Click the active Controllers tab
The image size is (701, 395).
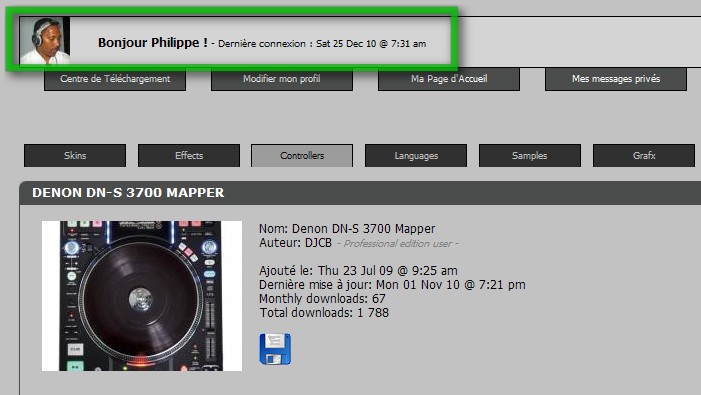point(302,155)
